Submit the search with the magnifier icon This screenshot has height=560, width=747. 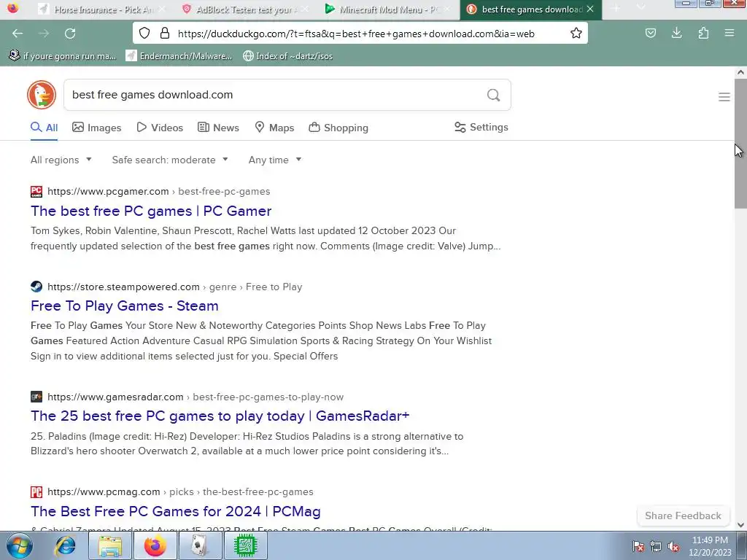pyautogui.click(x=494, y=96)
